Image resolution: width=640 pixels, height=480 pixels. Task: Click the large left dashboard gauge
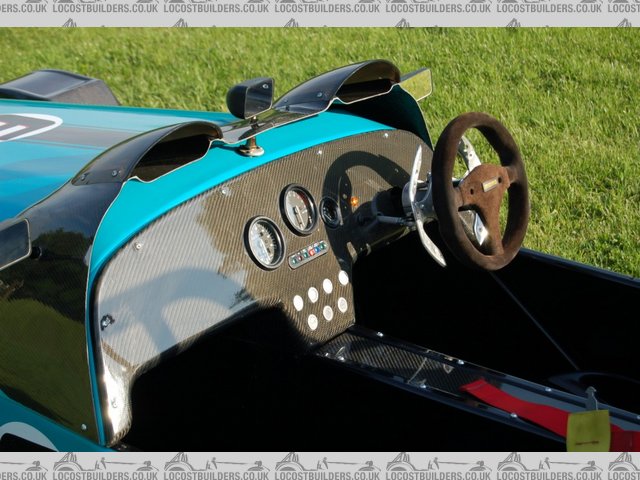(x=265, y=242)
